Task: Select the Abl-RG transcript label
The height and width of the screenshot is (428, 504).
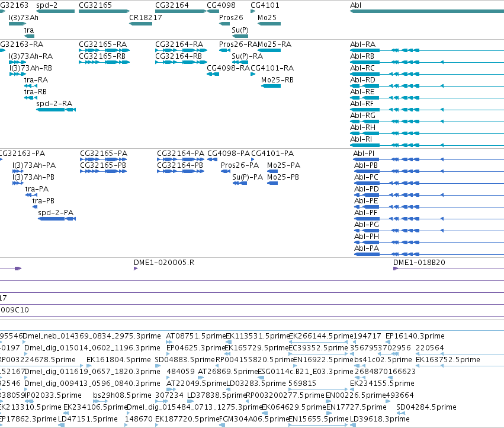Action: (363, 116)
